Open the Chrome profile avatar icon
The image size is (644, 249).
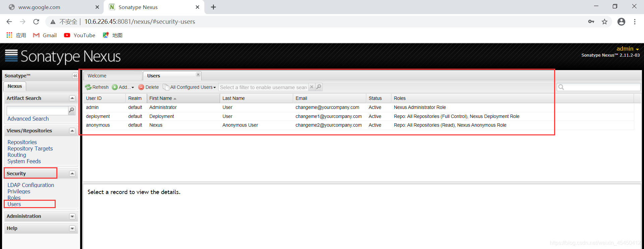pyautogui.click(x=621, y=22)
